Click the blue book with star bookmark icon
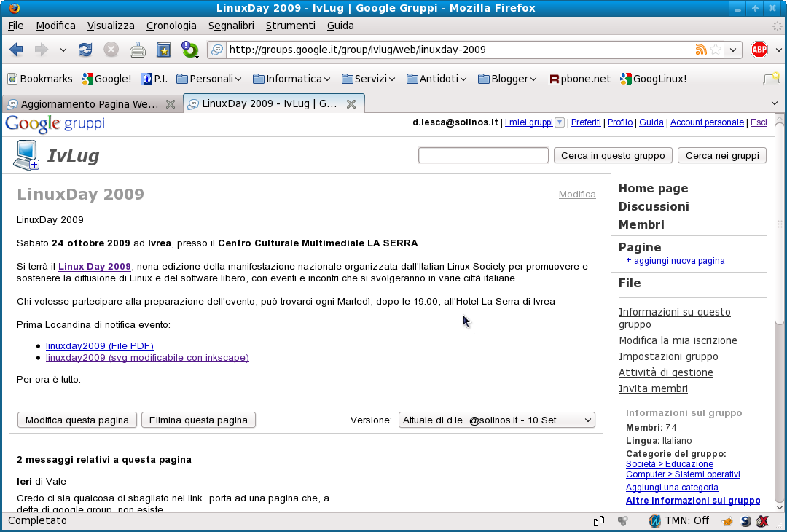The image size is (787, 532). (x=164, y=50)
